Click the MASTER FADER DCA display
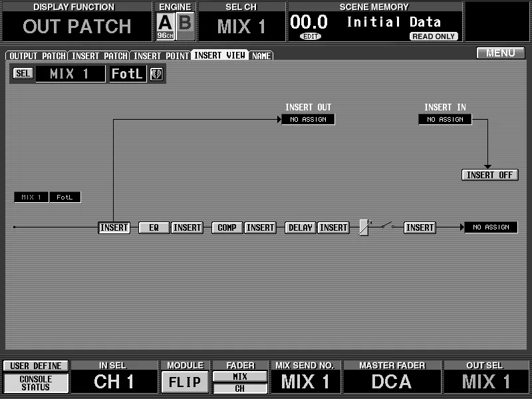532x399 pixels. click(x=392, y=381)
